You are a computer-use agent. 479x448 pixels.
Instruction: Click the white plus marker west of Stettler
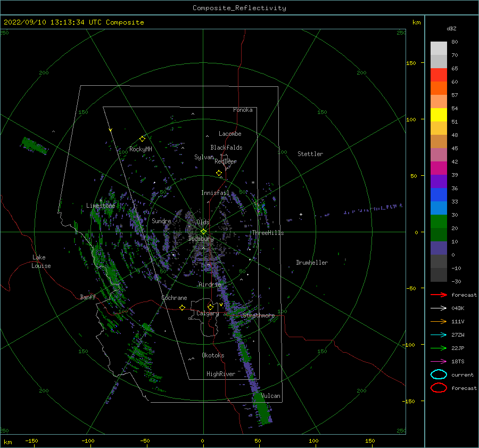click(x=301, y=214)
